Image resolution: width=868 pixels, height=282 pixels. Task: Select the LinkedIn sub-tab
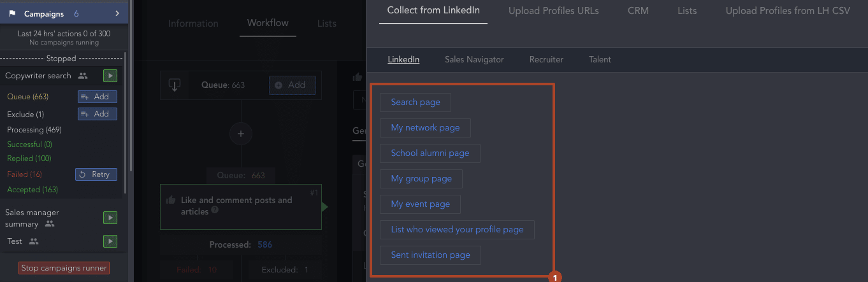tap(403, 59)
